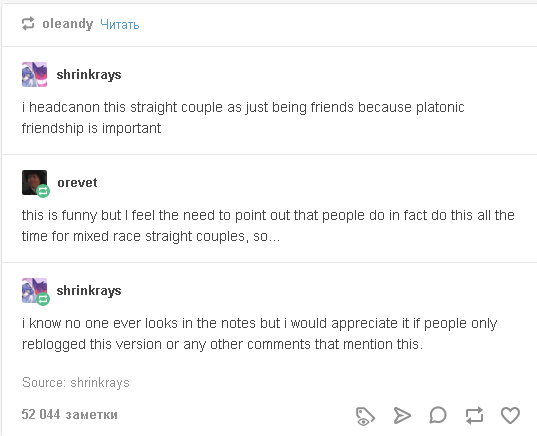Open the first shrinkrays username
This screenshot has width=537, height=436.
coord(89,74)
